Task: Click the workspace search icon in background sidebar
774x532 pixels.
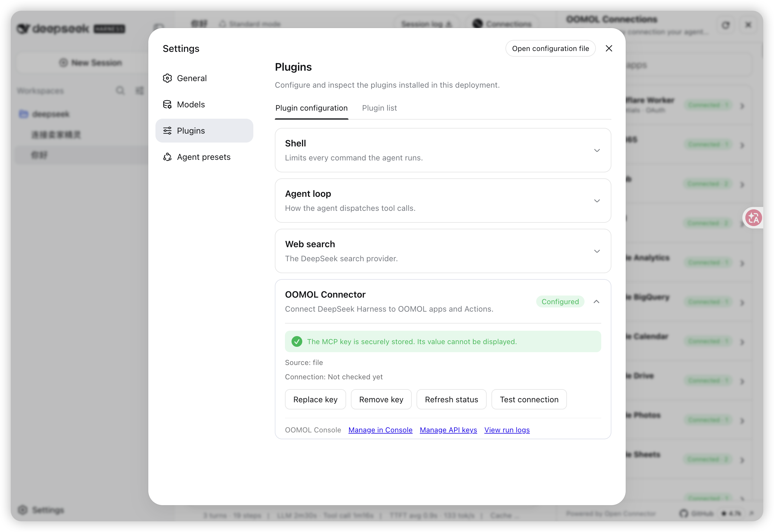Action: click(x=120, y=90)
